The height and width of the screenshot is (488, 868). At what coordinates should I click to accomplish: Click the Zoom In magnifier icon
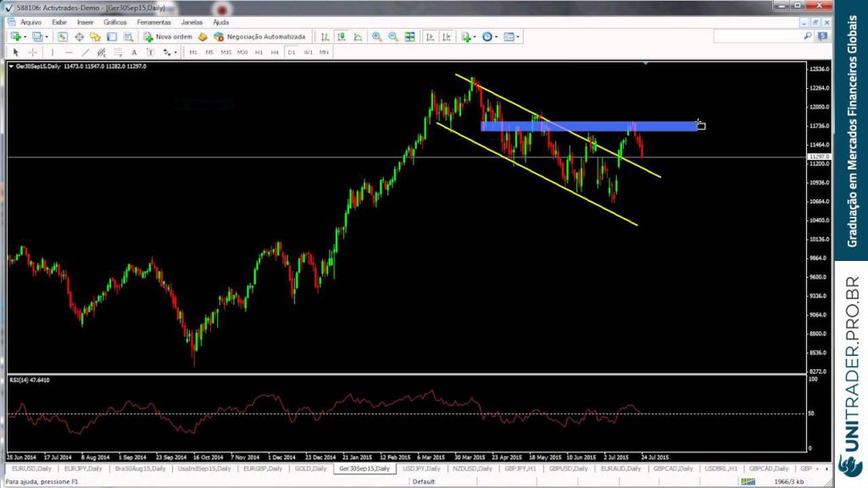(377, 36)
